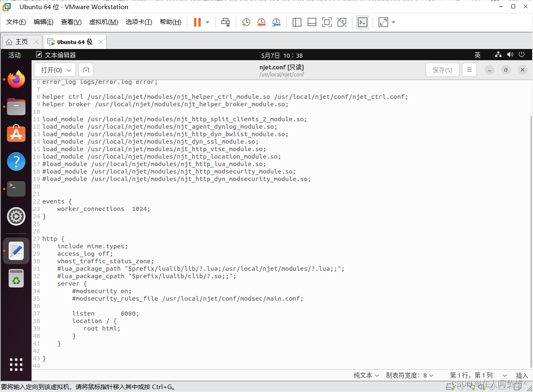
Task: Send Ctrl+Alt+Del to the virtual machine
Action: 225,22
